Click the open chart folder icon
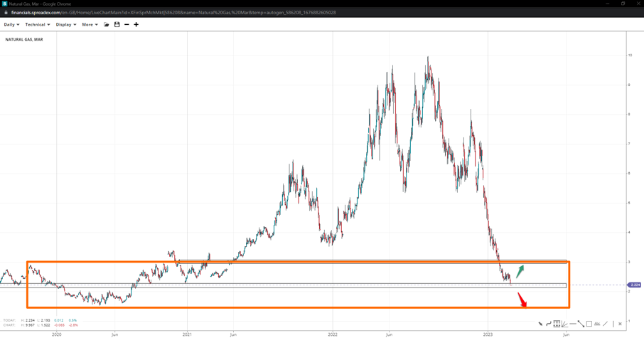 (107, 25)
